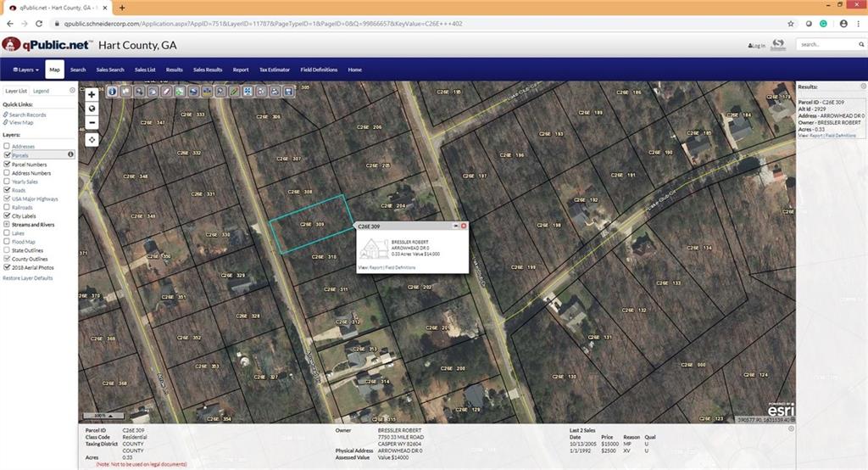Switch to the Legend tab

click(41, 91)
